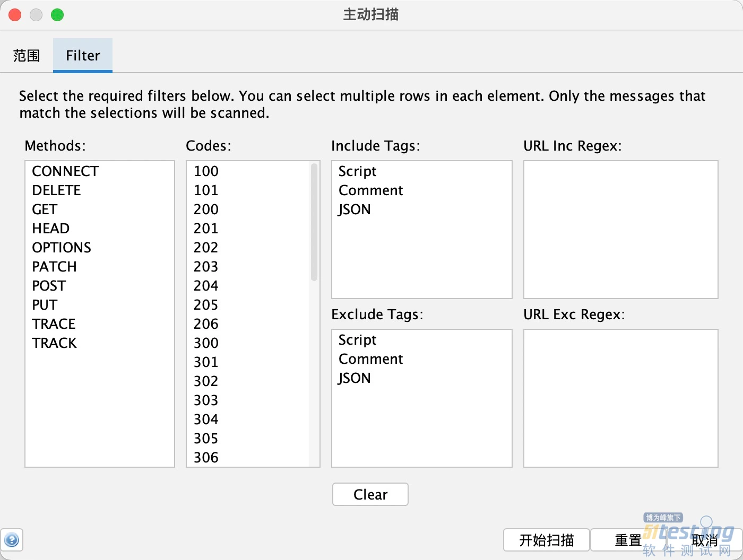Click inside the URL Exc Regex field
The height and width of the screenshot is (560, 743).
(620, 398)
